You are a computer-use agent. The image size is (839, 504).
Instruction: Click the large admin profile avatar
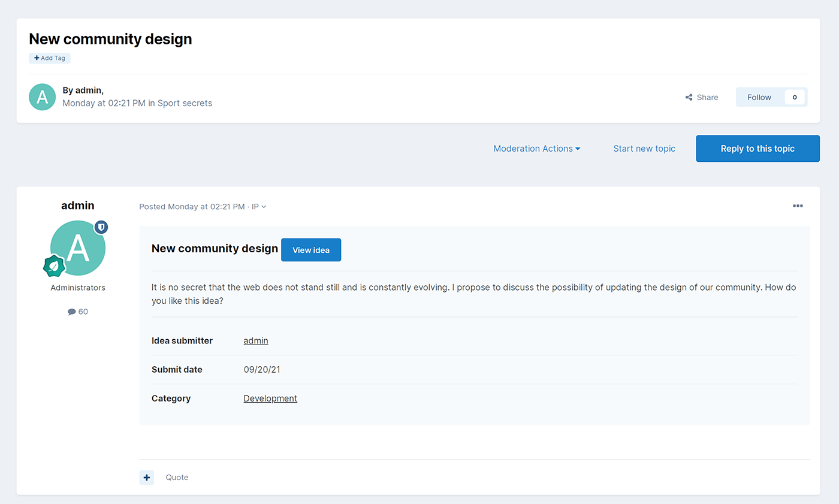coord(78,248)
